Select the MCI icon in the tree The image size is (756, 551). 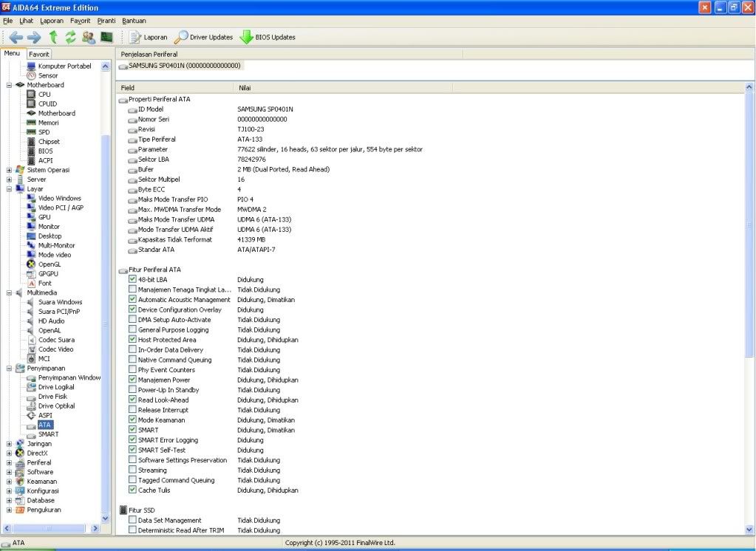pyautogui.click(x=31, y=359)
